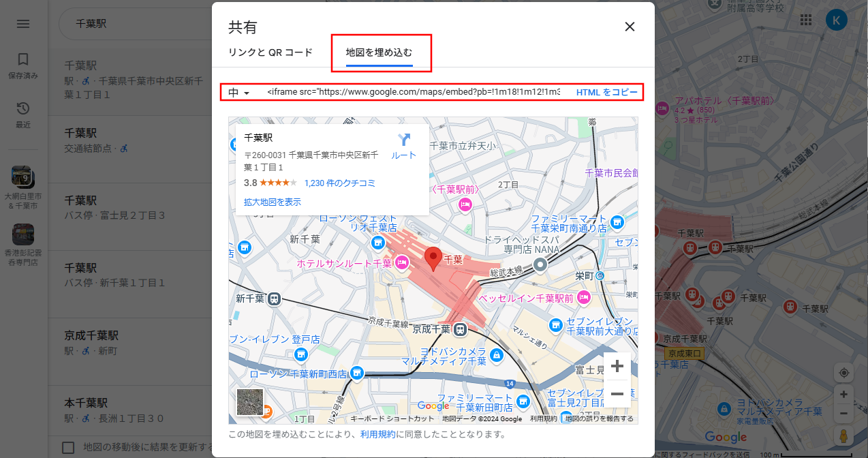Viewport: 868px width, 458px height.
Task: Click the HTML をコピー button
Action: (x=606, y=92)
